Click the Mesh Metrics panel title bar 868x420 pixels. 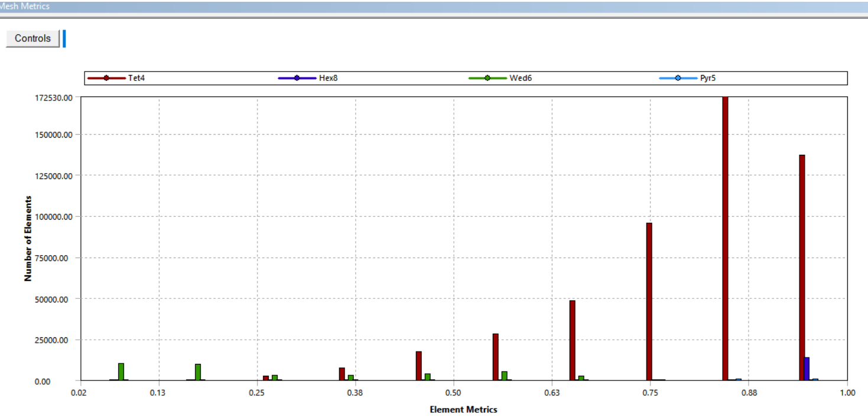pyautogui.click(x=434, y=6)
